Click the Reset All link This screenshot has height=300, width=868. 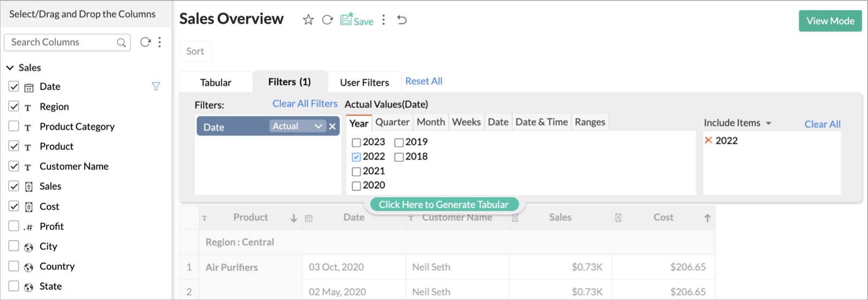(424, 81)
